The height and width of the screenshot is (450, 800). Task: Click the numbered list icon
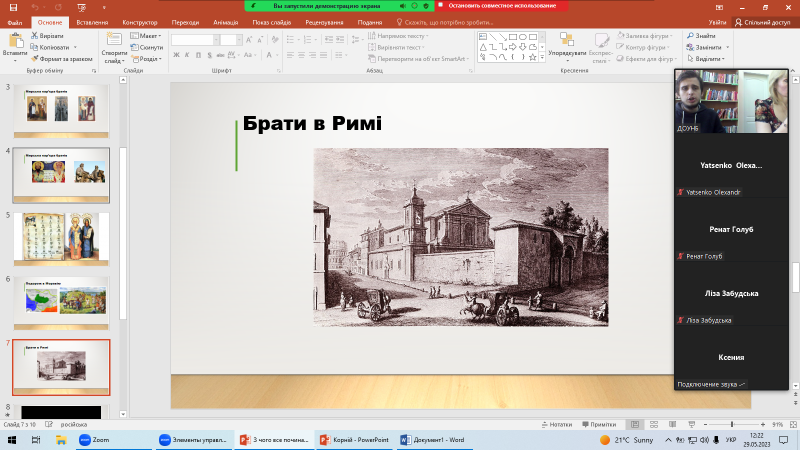[308, 40]
